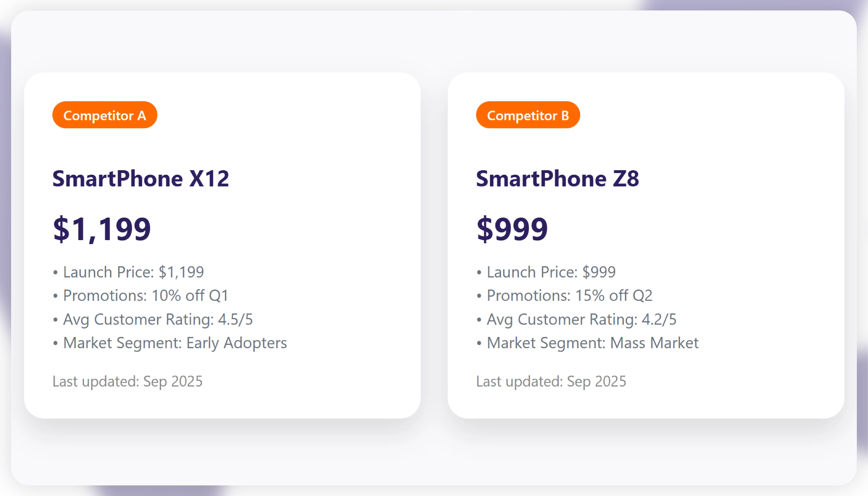Click 'Last updated: Sep 2025' under SmartPhone Z8

tap(551, 381)
